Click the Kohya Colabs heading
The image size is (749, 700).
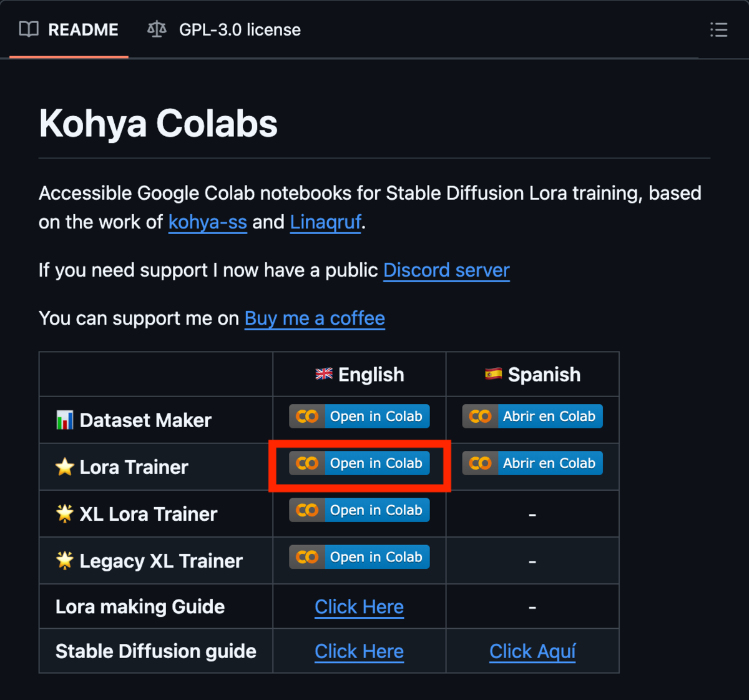(158, 124)
